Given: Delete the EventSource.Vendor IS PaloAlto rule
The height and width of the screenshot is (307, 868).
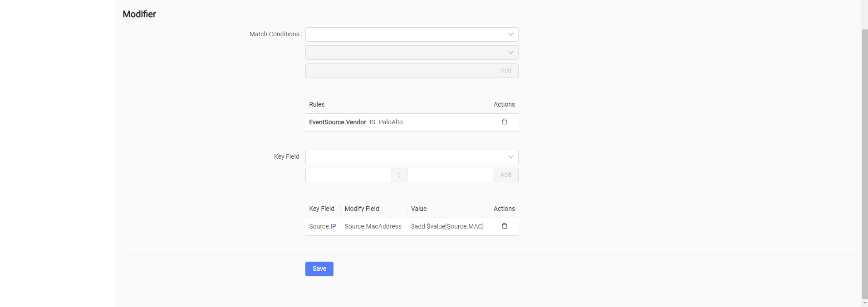Looking at the screenshot, I should (x=504, y=122).
